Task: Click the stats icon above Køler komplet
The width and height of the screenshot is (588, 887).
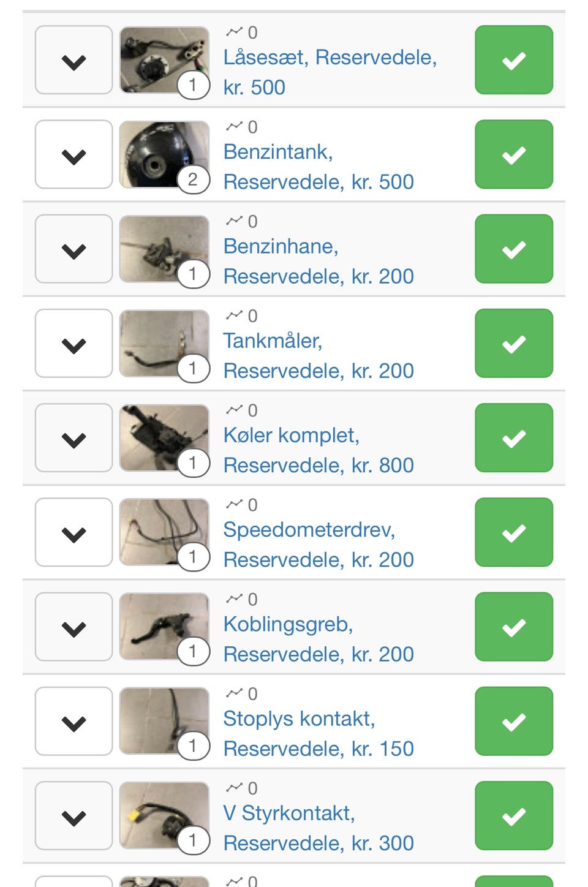Action: (234, 409)
